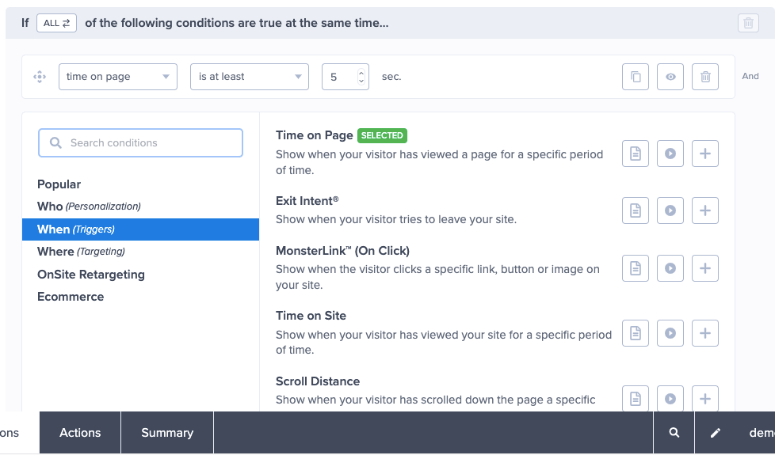Toggle the ALL conditions switch

point(57,23)
